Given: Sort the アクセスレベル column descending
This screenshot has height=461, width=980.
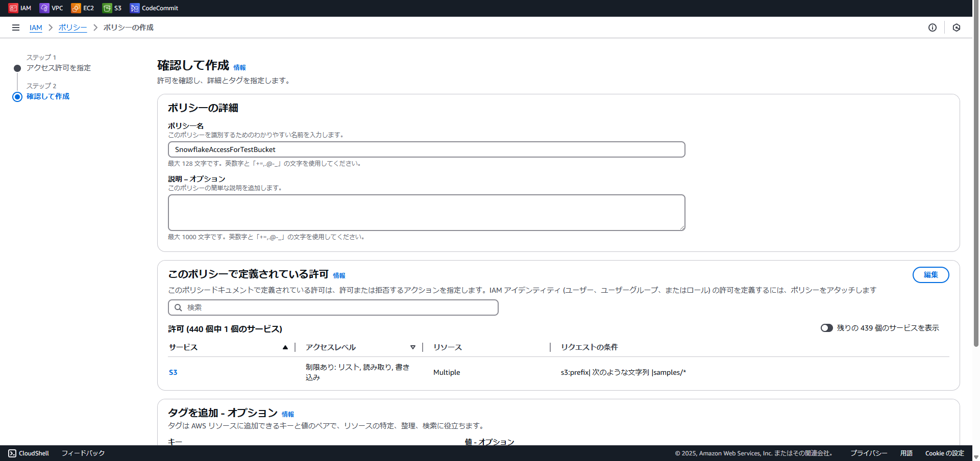Looking at the screenshot, I should click(413, 347).
